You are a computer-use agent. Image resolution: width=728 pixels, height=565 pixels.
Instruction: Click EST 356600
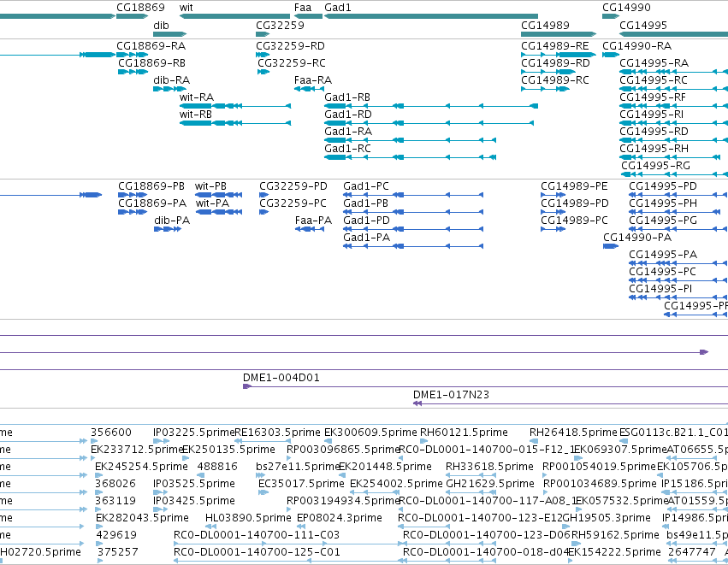point(94,441)
